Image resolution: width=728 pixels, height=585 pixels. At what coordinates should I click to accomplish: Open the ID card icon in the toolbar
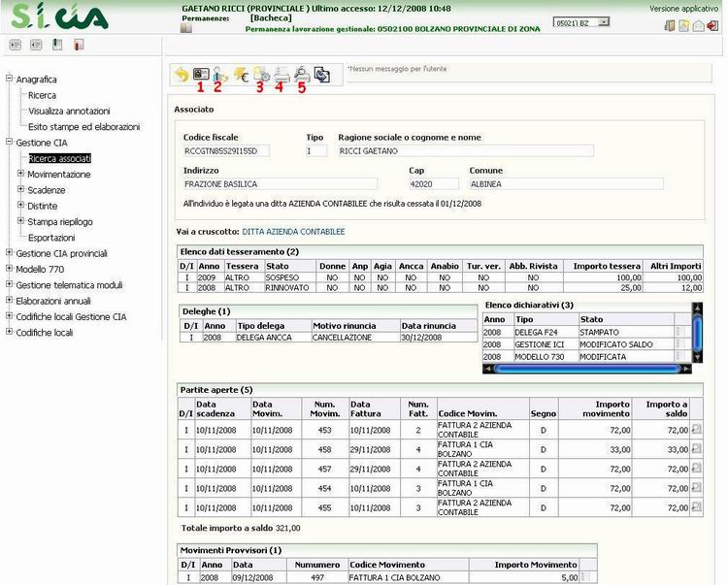[201, 74]
